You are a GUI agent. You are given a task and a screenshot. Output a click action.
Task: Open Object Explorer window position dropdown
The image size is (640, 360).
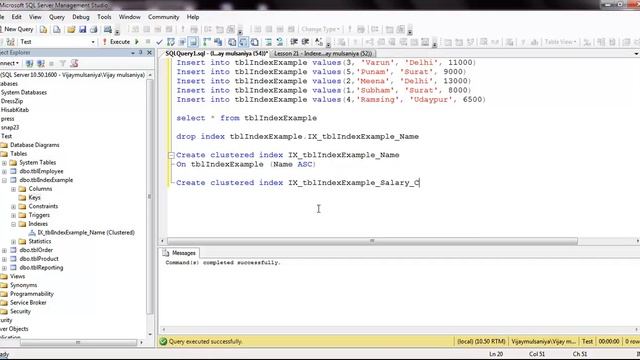point(133,53)
